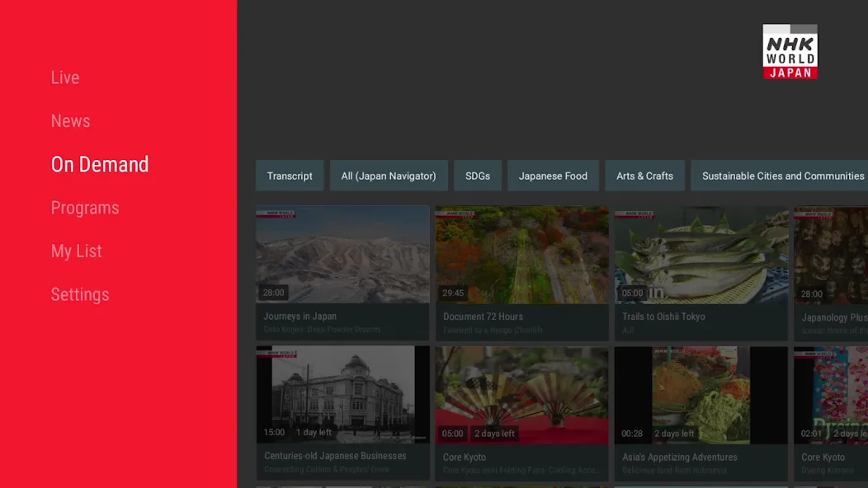Open Centuries-old Japanese Businesses episode
868x488 pixels.
(342, 413)
